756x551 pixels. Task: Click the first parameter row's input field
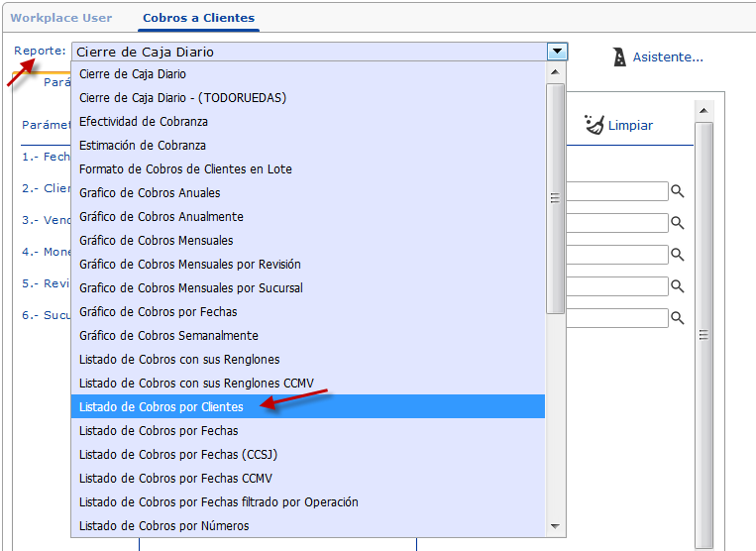click(x=617, y=191)
